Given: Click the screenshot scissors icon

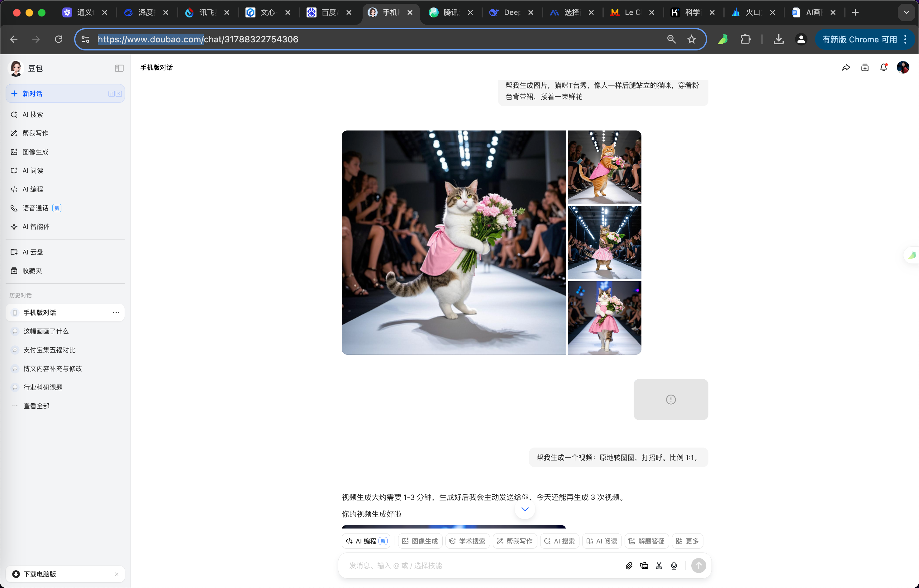Looking at the screenshot, I should (x=659, y=566).
